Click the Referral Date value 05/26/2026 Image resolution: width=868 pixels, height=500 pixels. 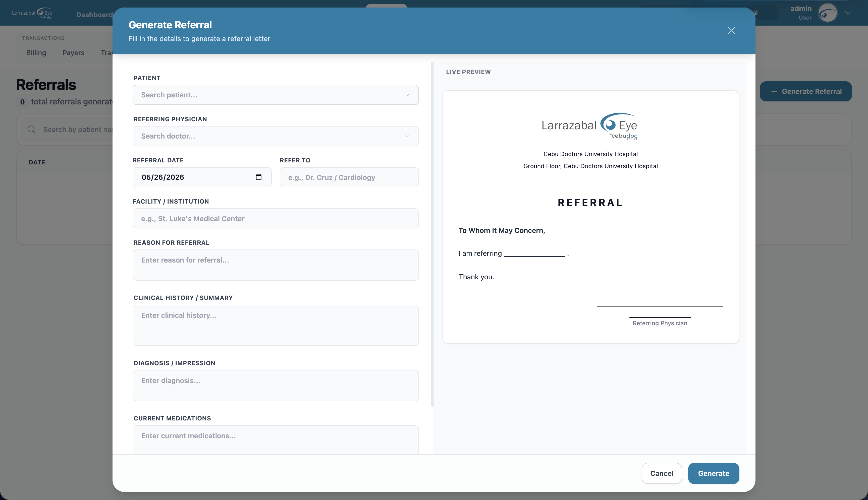pyautogui.click(x=163, y=177)
